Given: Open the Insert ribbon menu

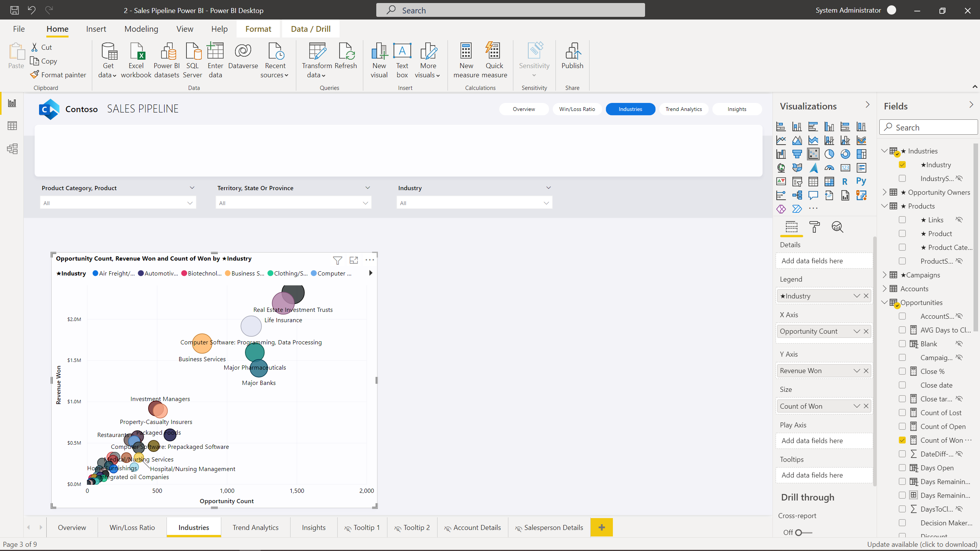Looking at the screenshot, I should coord(96,29).
